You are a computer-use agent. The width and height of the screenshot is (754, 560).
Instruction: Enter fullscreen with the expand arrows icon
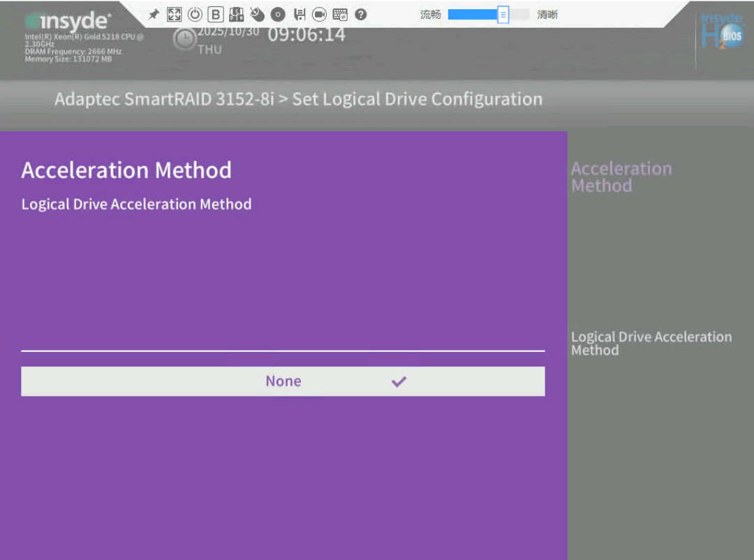click(x=174, y=15)
